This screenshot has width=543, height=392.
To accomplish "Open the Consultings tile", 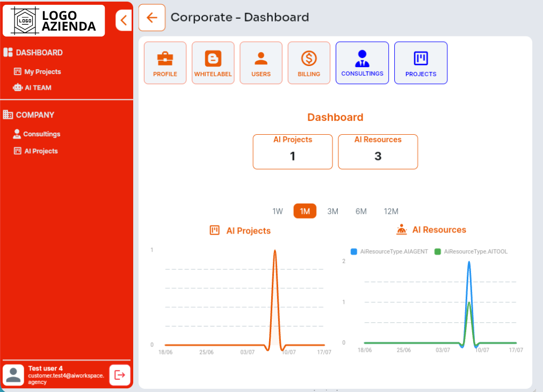I will tap(362, 63).
